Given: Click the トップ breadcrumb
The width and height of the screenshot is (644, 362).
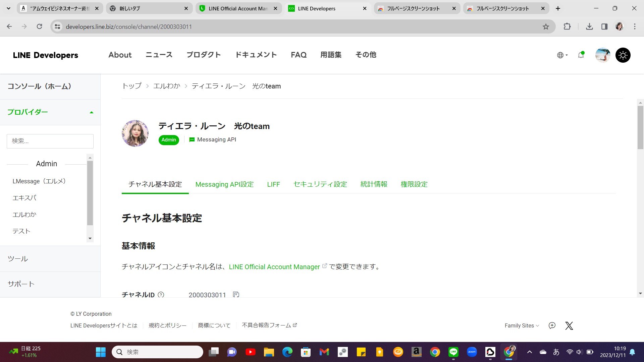Looking at the screenshot, I should pos(132,86).
